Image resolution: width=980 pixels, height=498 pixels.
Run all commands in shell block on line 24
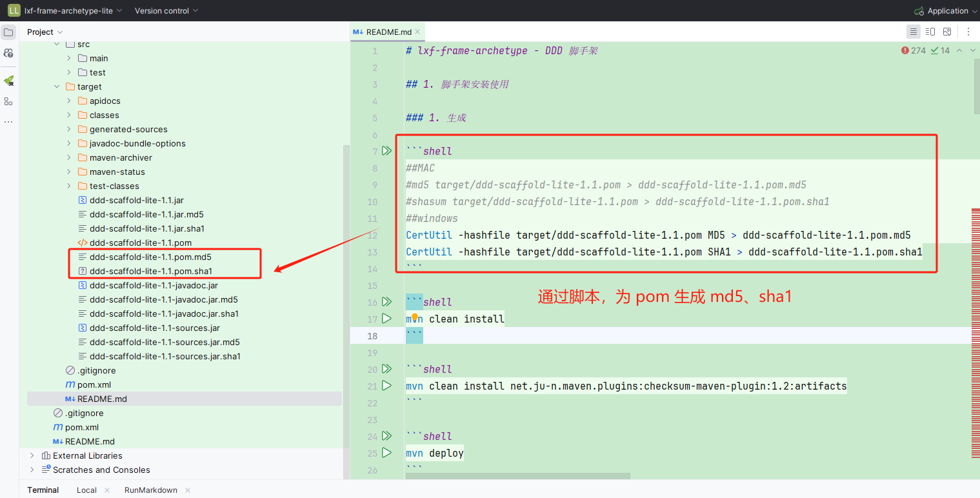click(386, 436)
